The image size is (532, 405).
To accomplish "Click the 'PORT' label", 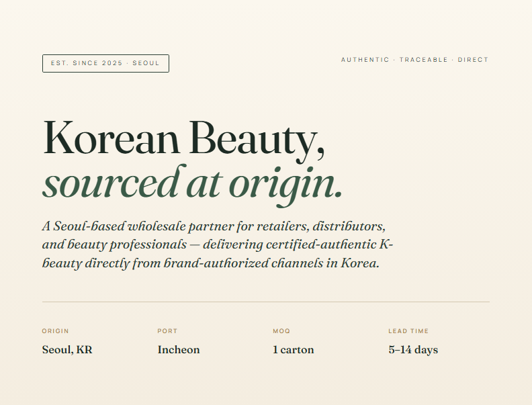I will pyautogui.click(x=167, y=331).
